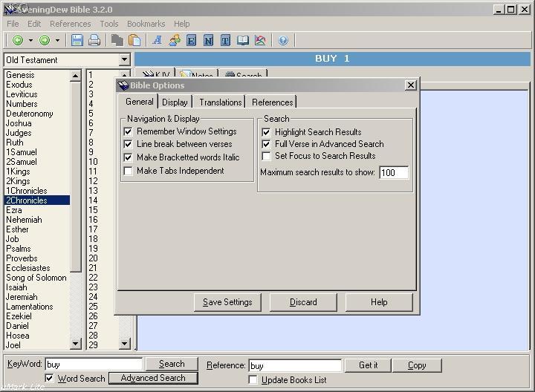
Task: Click the Help button in dialog
Action: tap(379, 302)
